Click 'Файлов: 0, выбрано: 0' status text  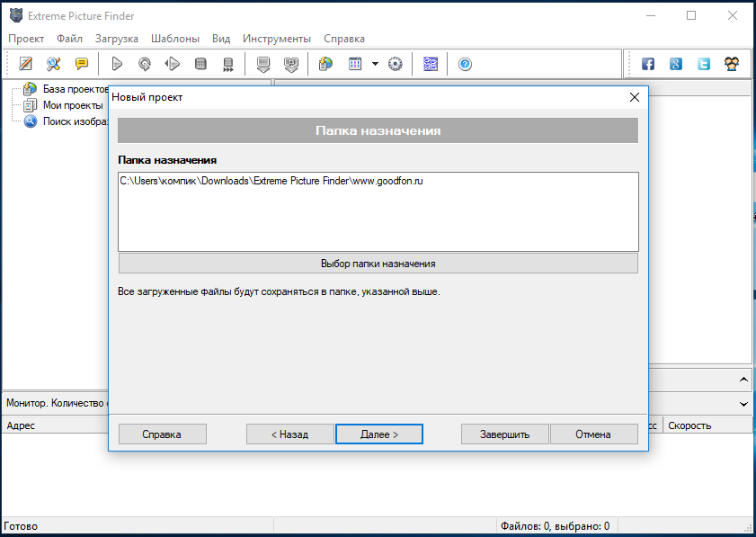555,526
